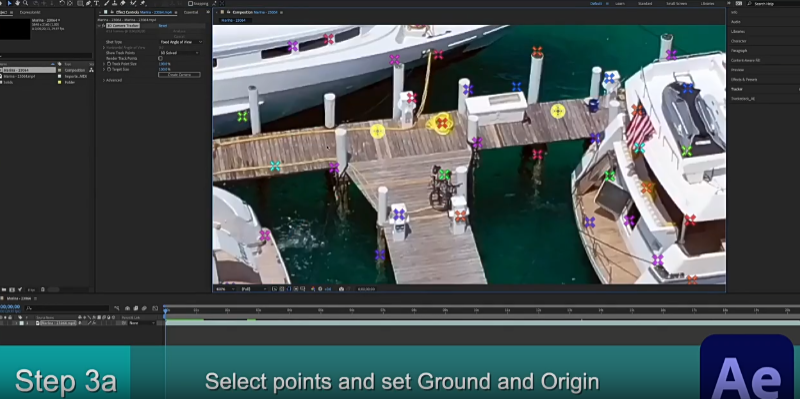Open the Effect Controls tab
800x399 pixels.
pyautogui.click(x=144, y=12)
